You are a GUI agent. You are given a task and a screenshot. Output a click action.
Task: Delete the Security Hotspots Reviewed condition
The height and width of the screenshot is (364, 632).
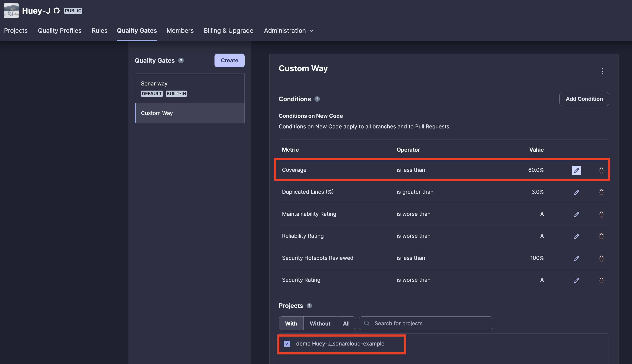pos(601,258)
